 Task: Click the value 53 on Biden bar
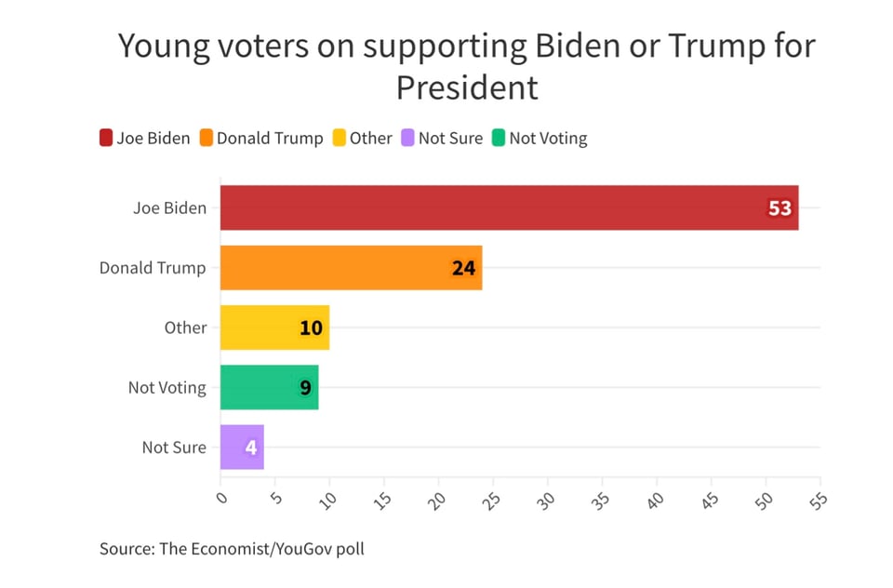pos(780,208)
